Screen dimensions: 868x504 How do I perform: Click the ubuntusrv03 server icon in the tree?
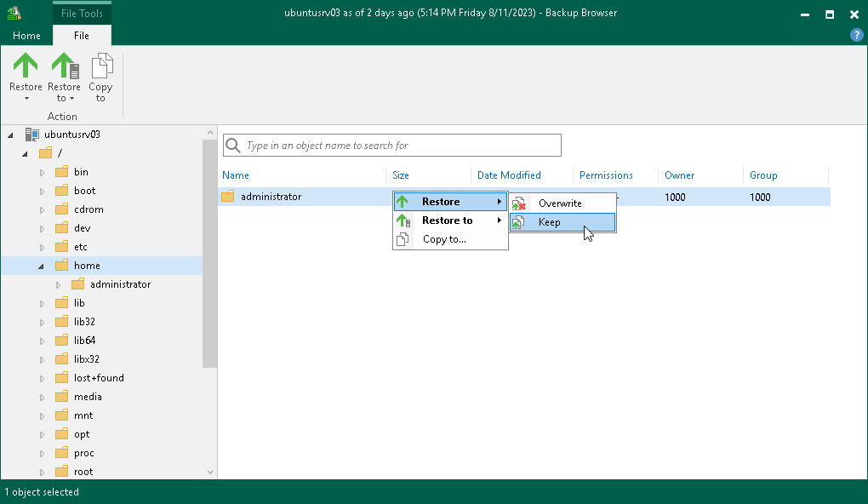tap(32, 134)
